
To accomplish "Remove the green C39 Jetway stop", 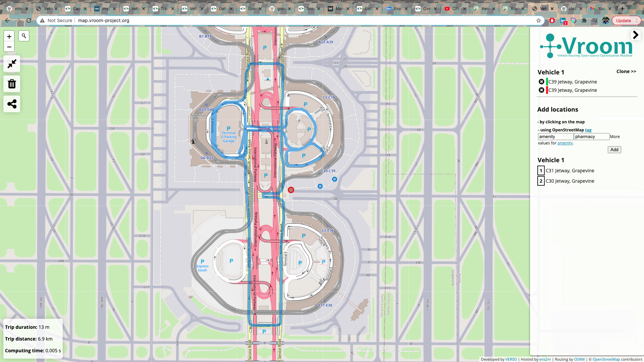I will click(x=541, y=81).
